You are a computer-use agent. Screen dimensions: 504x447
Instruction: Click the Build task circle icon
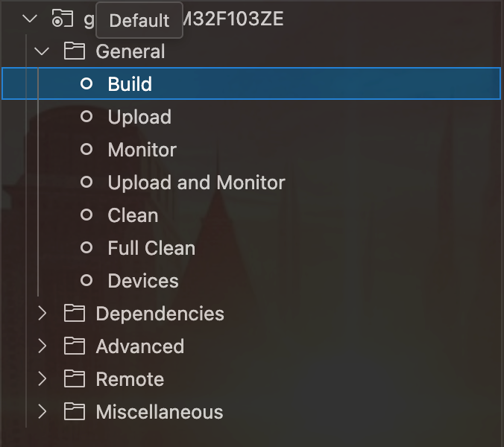tap(86, 83)
